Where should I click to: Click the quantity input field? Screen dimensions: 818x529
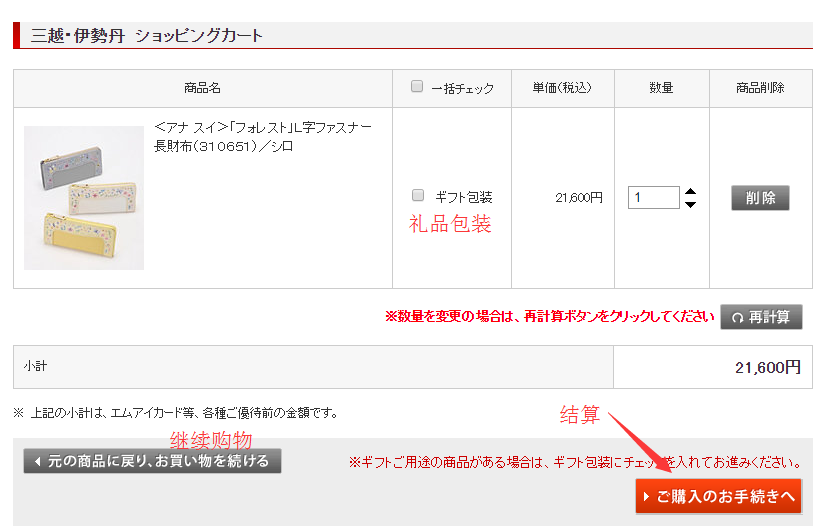coord(653,198)
